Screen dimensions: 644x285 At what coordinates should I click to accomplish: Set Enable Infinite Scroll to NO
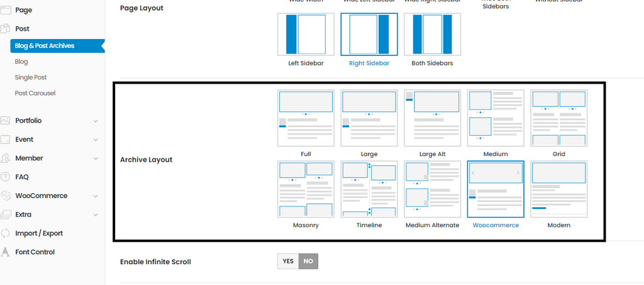308,261
